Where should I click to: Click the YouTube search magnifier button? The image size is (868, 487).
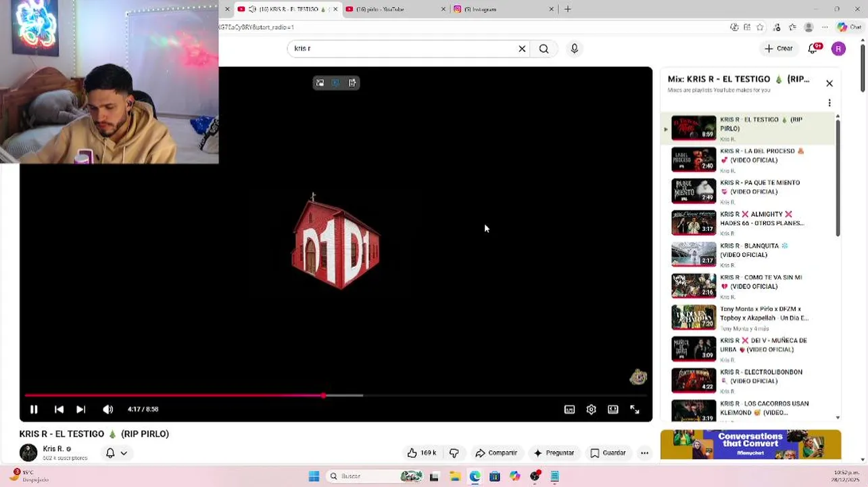pyautogui.click(x=544, y=49)
